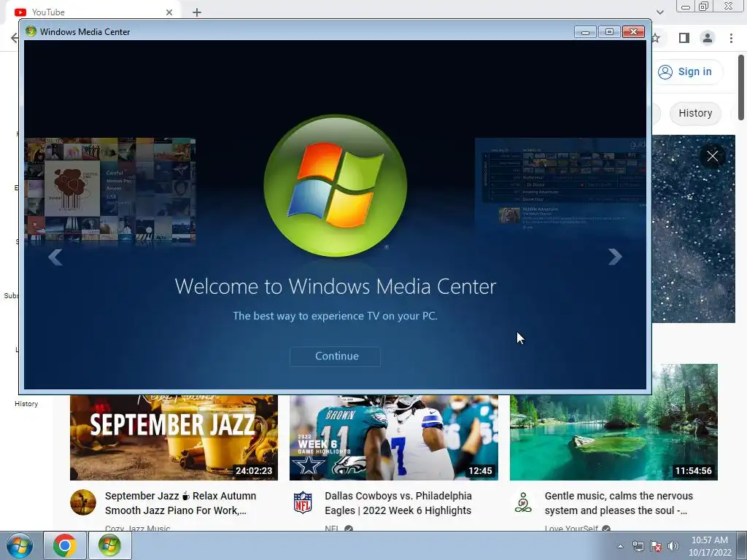Click Media Center icon in the taskbar

click(x=109, y=545)
